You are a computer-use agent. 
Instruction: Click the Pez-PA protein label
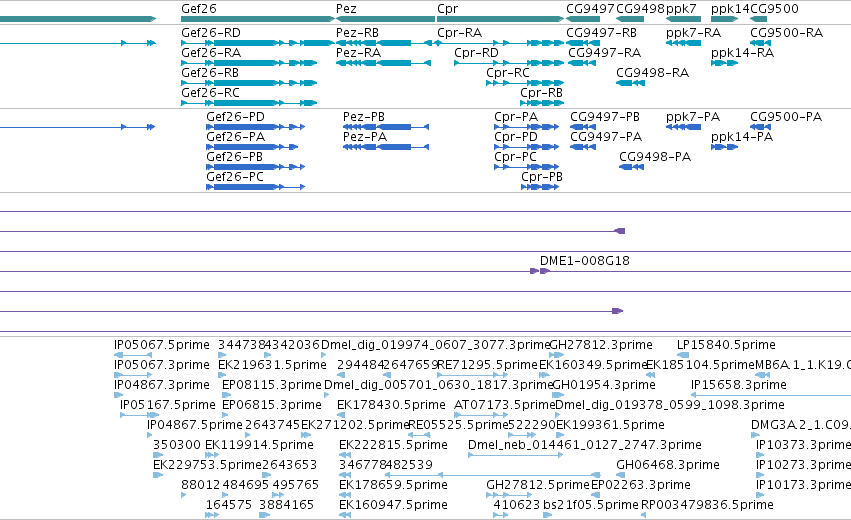[365, 137]
